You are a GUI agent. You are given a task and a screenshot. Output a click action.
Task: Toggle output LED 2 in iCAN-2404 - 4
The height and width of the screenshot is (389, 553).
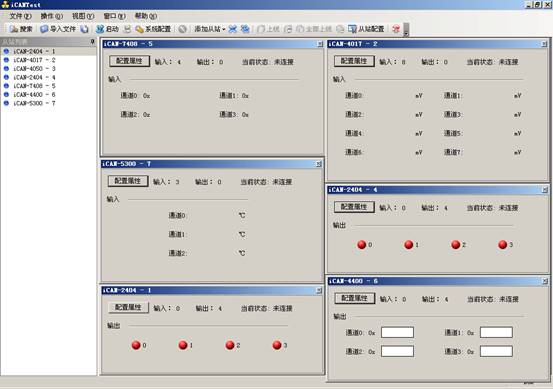[x=456, y=244]
